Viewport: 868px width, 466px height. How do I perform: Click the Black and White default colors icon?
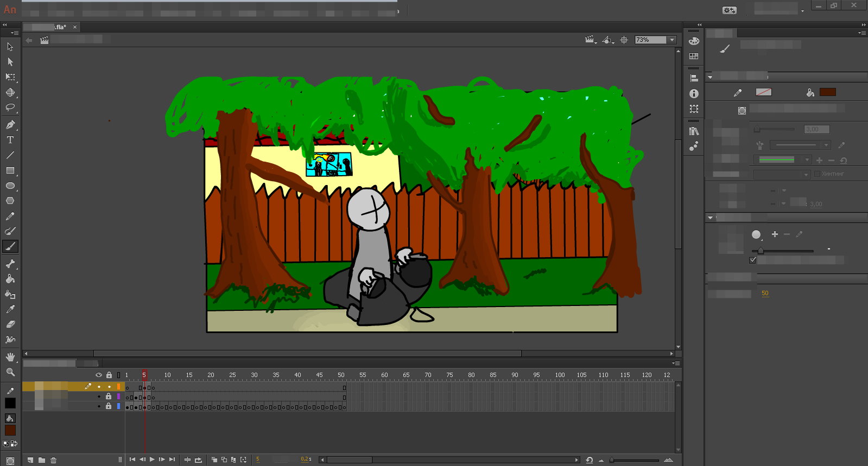6,444
